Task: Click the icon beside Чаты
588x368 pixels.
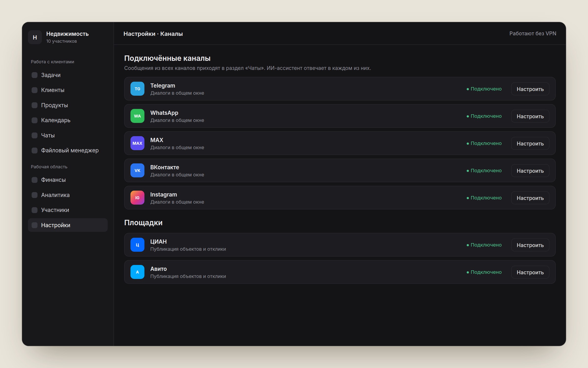Action: 35,135
